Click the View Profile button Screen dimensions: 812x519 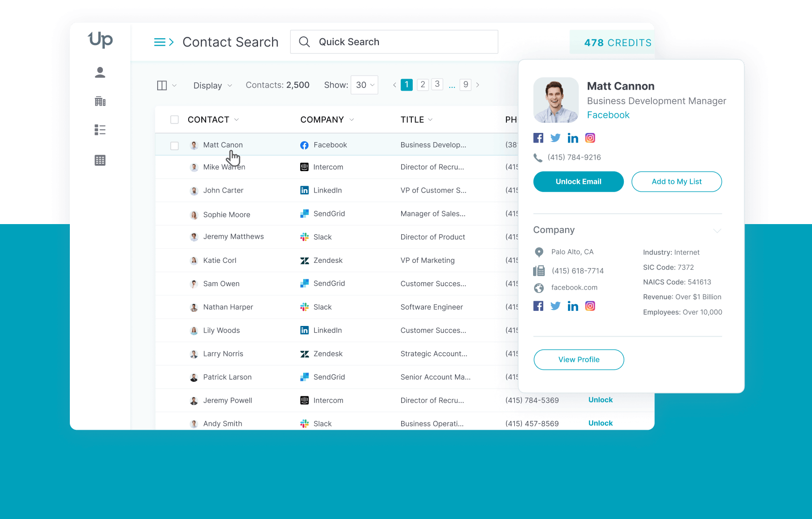point(579,359)
